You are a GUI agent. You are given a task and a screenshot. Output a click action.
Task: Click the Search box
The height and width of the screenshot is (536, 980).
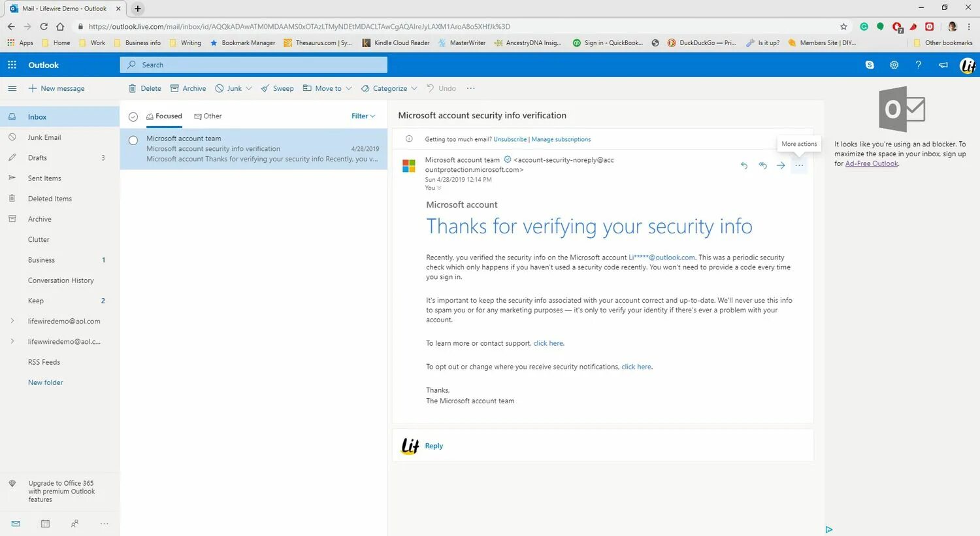(253, 65)
